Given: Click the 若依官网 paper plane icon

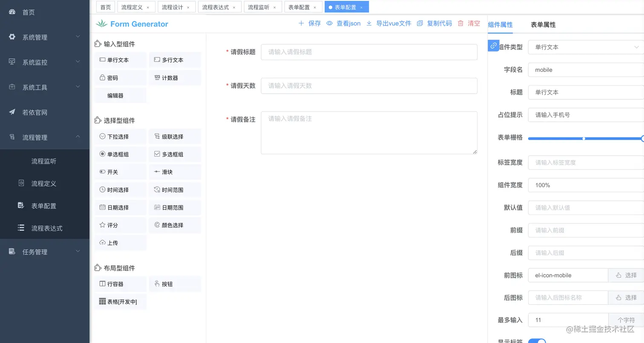Looking at the screenshot, I should click(12, 112).
